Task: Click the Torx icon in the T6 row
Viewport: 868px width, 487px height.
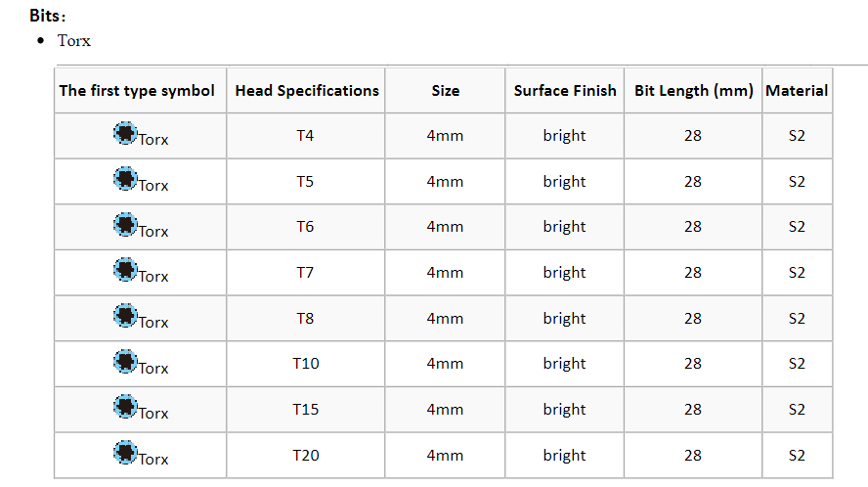Action: pos(125,224)
